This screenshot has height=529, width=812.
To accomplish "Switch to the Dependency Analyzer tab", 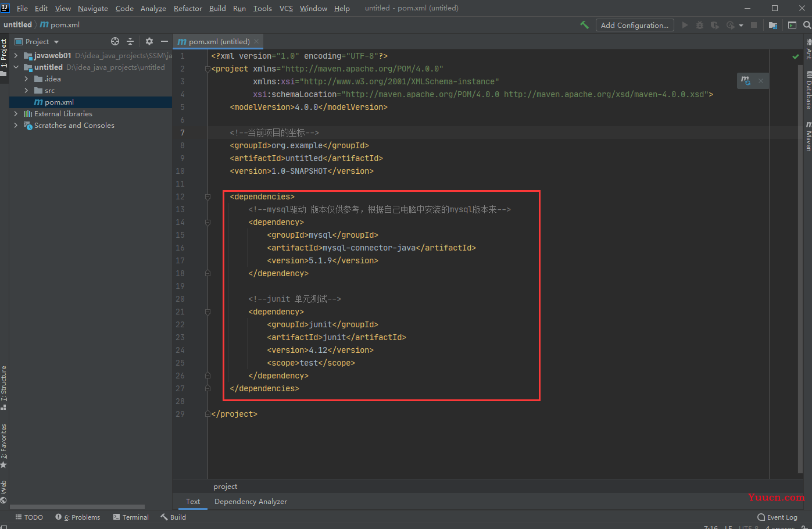I will coord(251,502).
